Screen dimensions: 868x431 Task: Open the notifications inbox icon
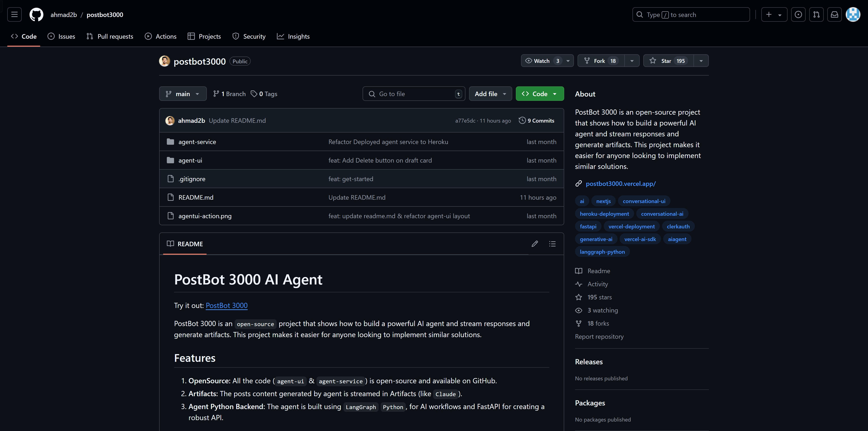click(834, 14)
